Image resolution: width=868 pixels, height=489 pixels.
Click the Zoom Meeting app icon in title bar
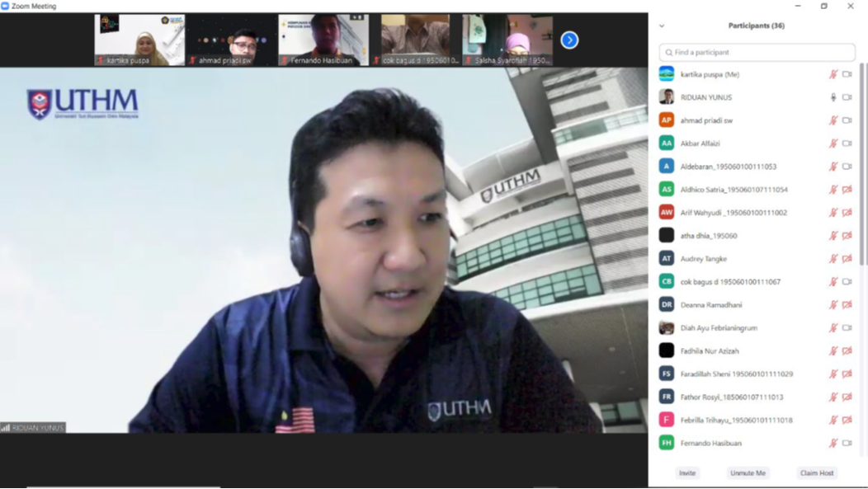coord(5,6)
